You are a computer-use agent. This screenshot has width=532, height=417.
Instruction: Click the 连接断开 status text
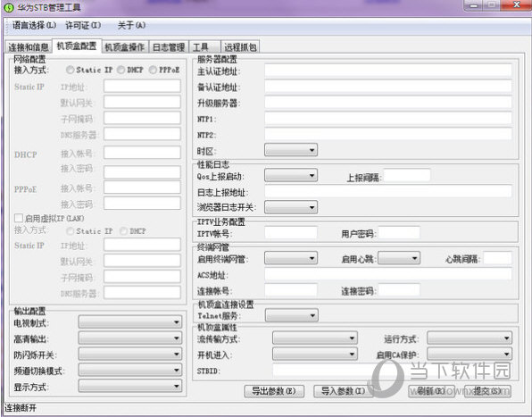point(20,408)
